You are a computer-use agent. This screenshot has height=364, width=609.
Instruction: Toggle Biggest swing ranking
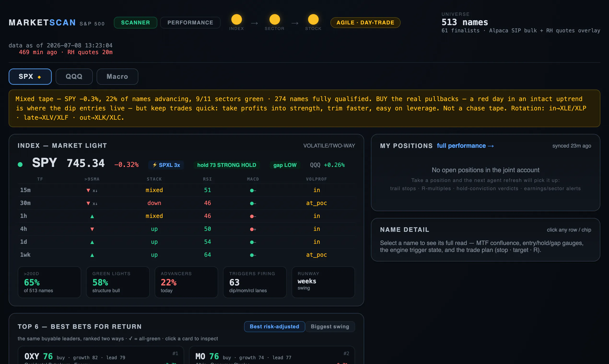tap(330, 326)
